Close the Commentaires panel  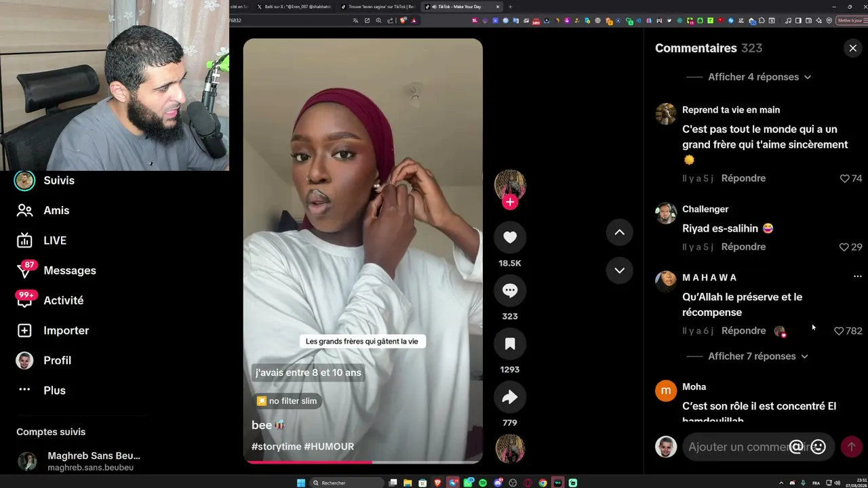coord(852,48)
